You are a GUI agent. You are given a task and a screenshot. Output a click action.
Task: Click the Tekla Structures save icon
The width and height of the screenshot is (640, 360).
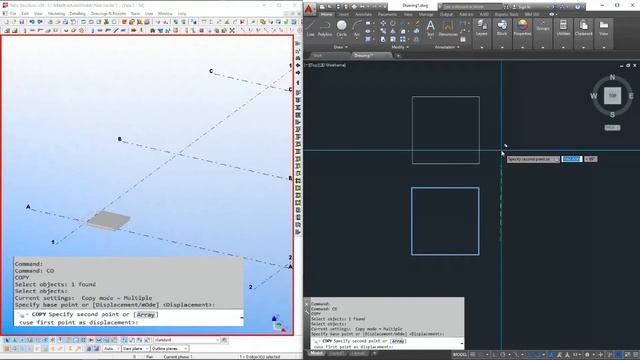[x=21, y=22]
